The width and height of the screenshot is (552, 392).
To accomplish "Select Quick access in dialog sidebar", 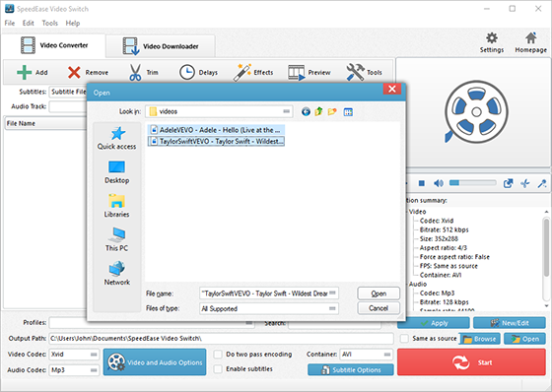I will (117, 138).
